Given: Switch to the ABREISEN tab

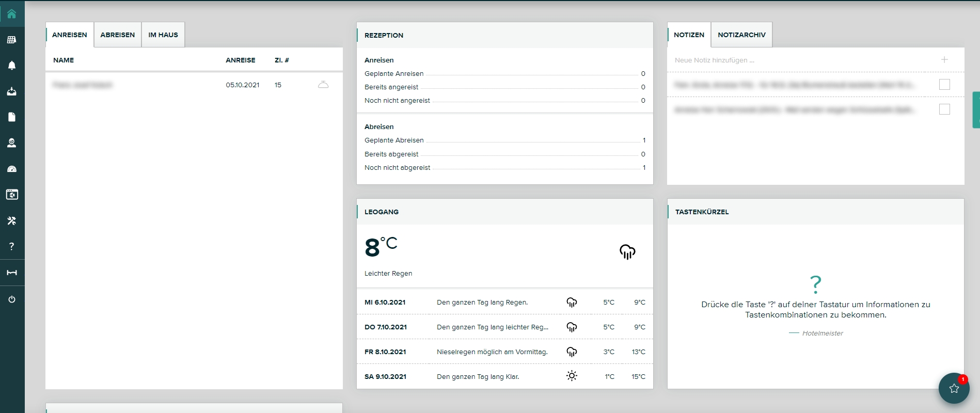Looking at the screenshot, I should (x=117, y=35).
